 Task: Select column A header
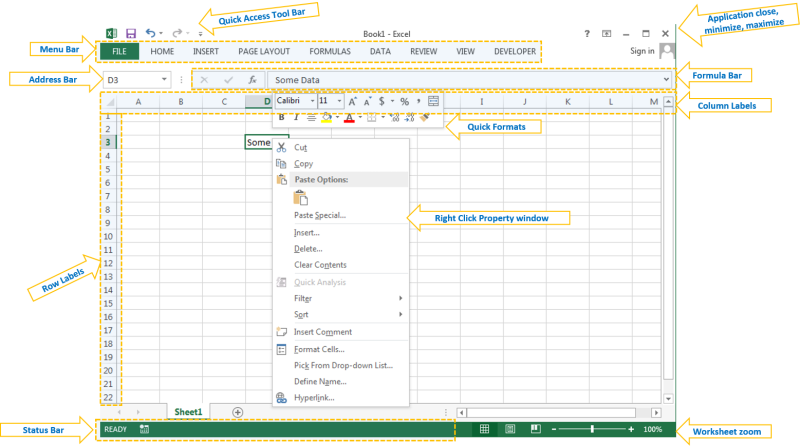coord(138,102)
